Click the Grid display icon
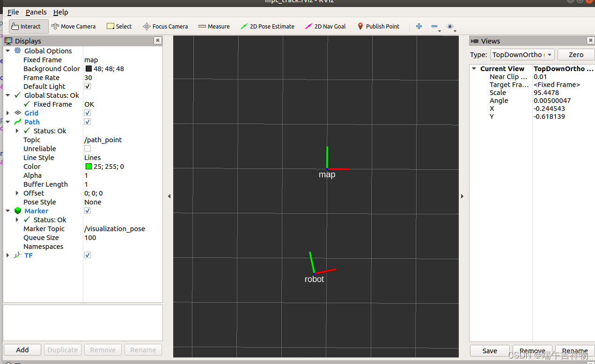 (x=18, y=113)
